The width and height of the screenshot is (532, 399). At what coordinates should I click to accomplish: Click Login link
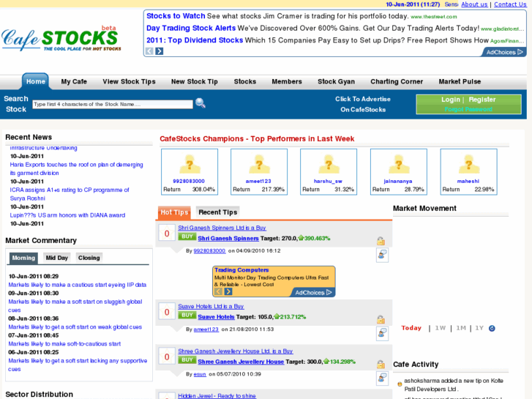coord(451,100)
